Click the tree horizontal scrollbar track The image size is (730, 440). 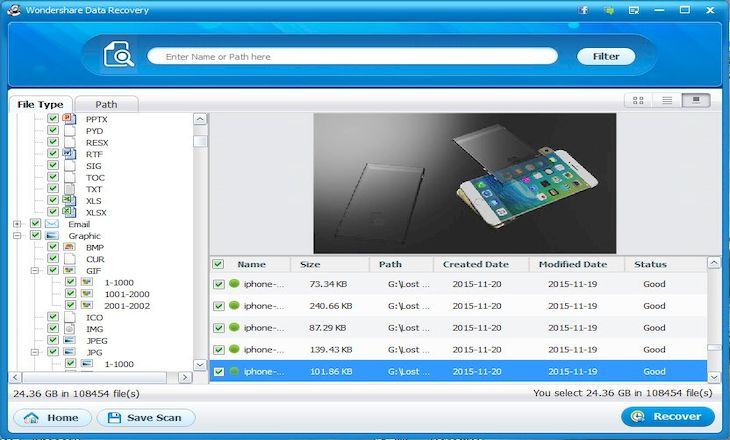click(95, 377)
